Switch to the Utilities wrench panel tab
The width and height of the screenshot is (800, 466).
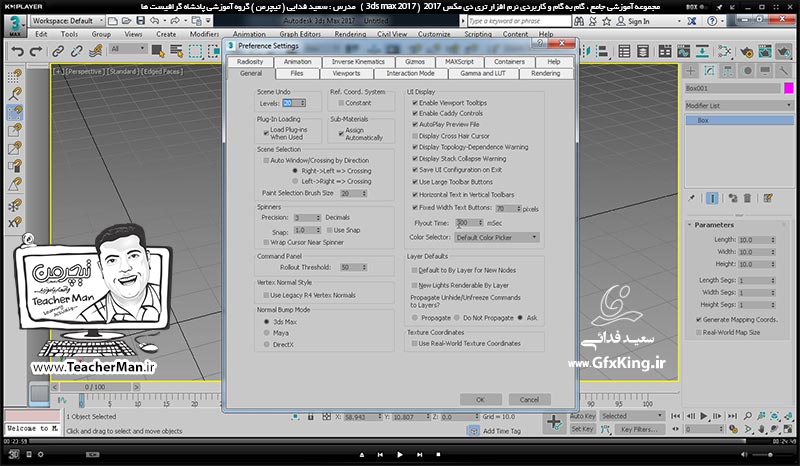coord(783,71)
